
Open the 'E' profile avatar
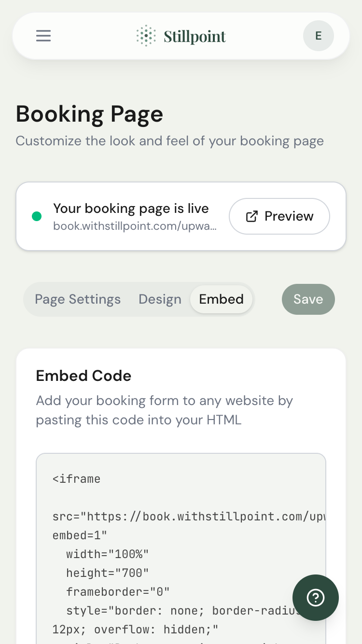coord(318,36)
